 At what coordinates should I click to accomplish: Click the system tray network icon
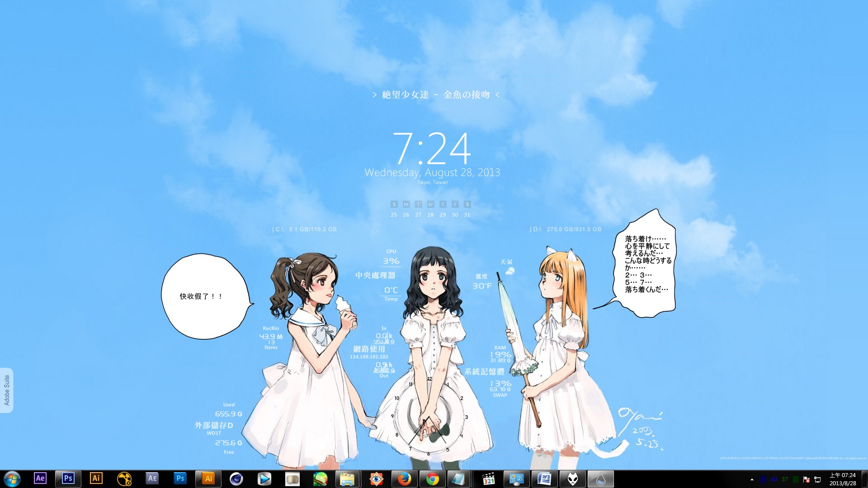click(817, 479)
